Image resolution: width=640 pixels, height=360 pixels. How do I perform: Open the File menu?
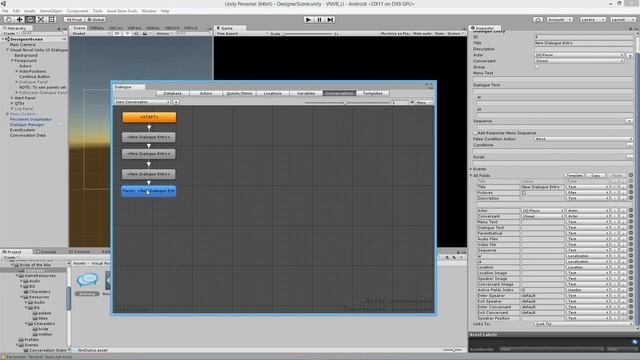[5, 11]
